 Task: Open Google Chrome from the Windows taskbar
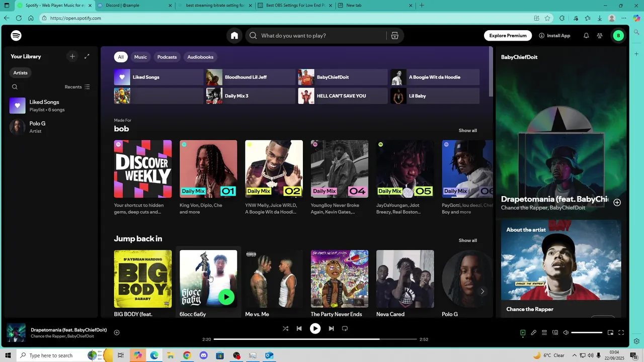(187, 355)
